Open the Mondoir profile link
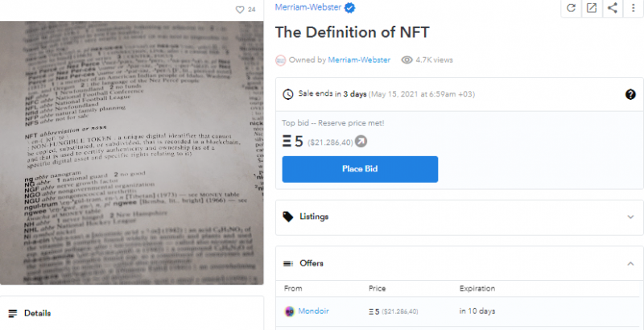The width and height of the screenshot is (644, 330). tap(314, 311)
